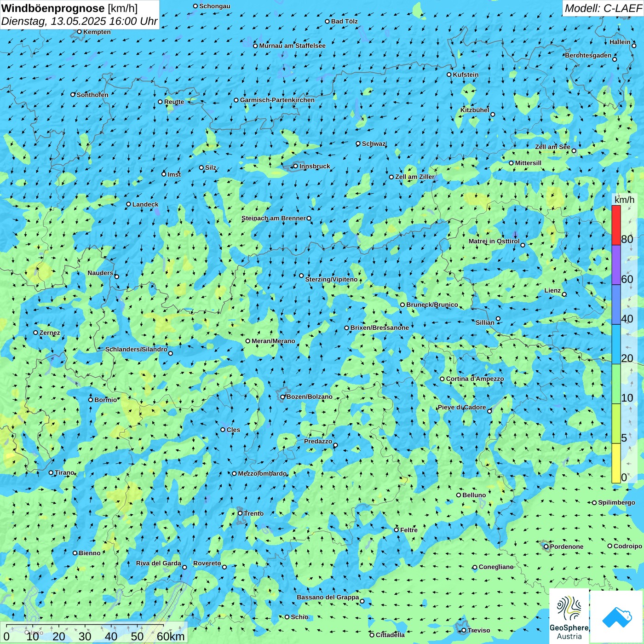
Task: Click the Cittadella label
Action: point(390,635)
